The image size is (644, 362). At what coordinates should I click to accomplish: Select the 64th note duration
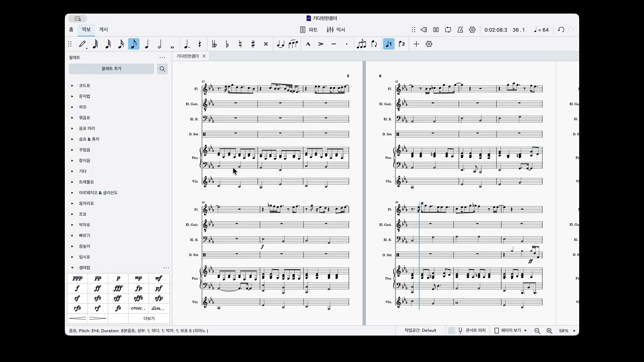pos(95,44)
